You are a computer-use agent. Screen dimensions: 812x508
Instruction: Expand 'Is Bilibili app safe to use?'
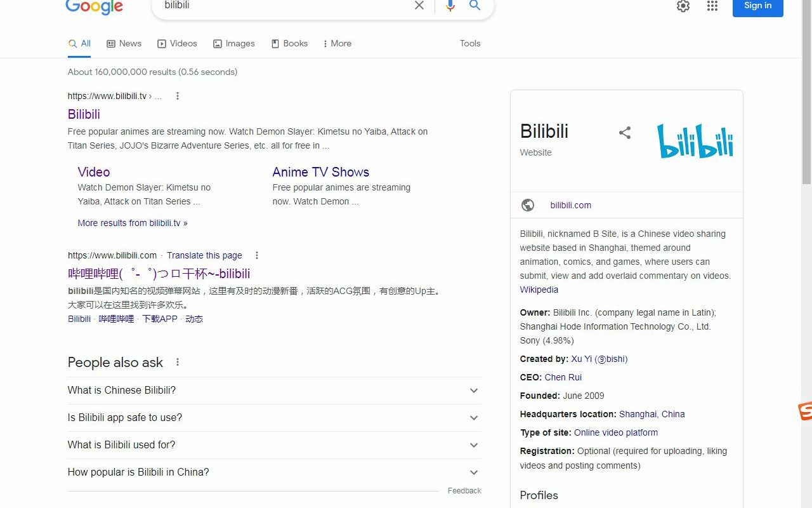[x=274, y=418]
